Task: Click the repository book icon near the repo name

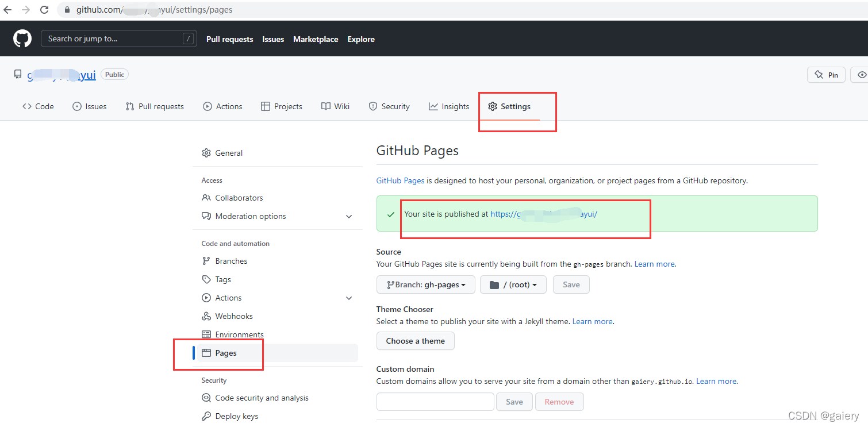Action: click(x=18, y=74)
